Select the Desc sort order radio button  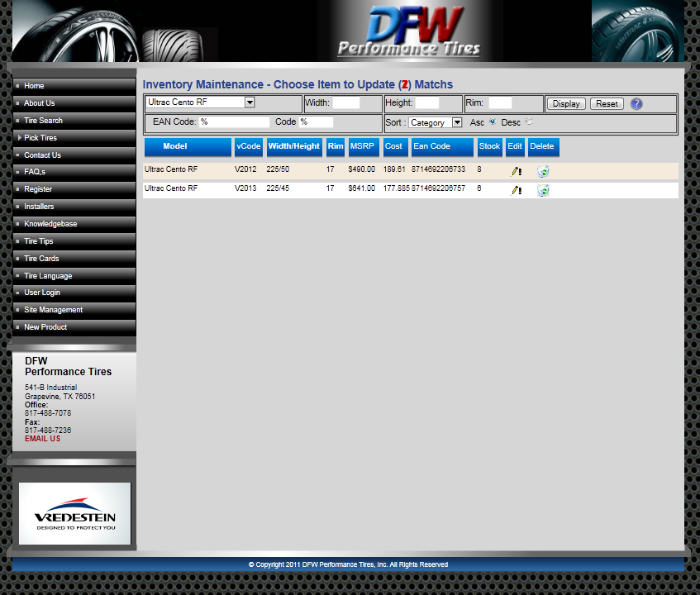pyautogui.click(x=529, y=121)
